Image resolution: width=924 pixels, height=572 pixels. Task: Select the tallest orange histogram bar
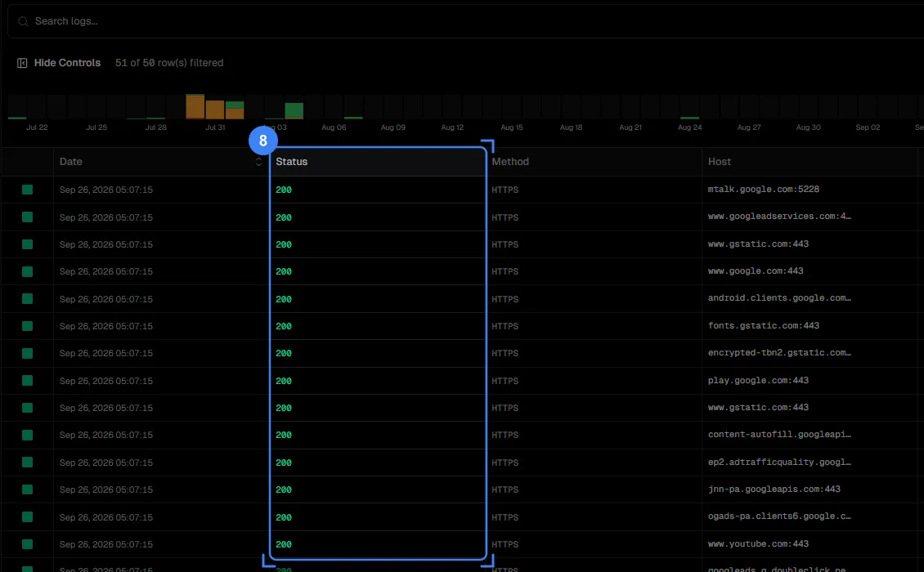tap(195, 106)
